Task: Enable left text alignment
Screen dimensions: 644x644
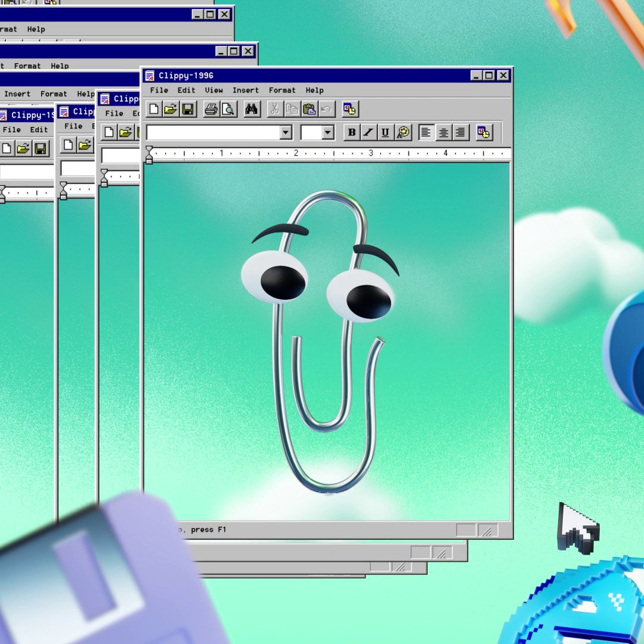Action: 426,132
